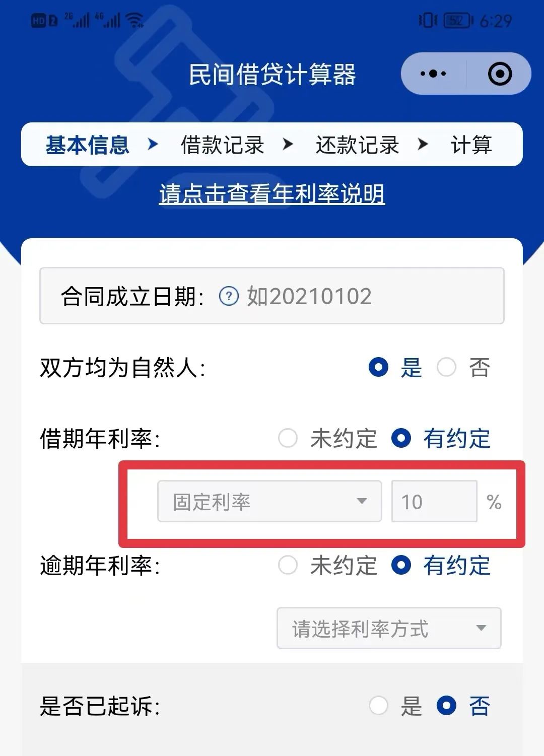Open the 固定利率 dropdown
The image size is (544, 756).
pos(269,501)
